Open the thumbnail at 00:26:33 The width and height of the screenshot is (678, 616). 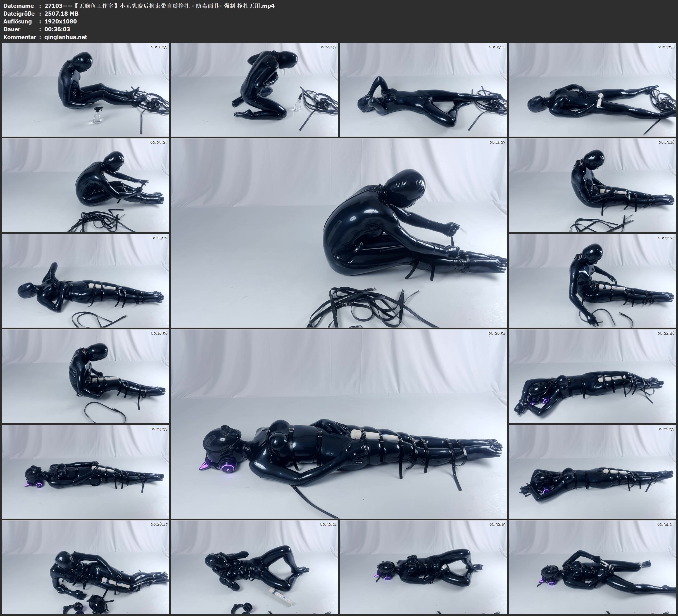tap(592, 472)
